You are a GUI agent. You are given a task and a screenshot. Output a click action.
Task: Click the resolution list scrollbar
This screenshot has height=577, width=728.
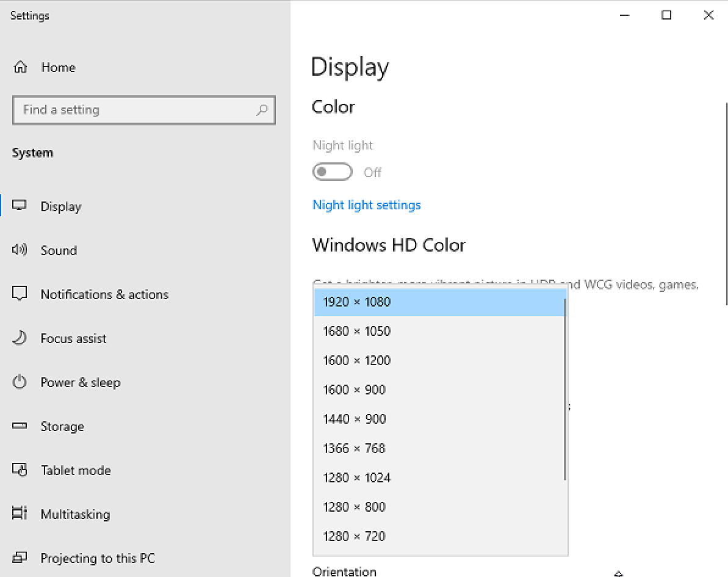coord(565,391)
